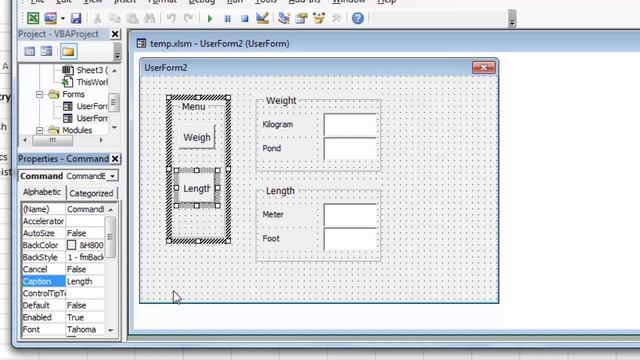The height and width of the screenshot is (360, 640).
Task: Click project tree scroll right arrow
Action: click(x=101, y=140)
